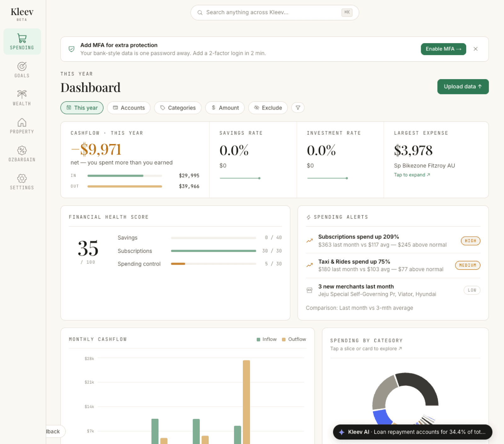Click the HIGH severity badge
This screenshot has width=504, height=444.
(471, 241)
